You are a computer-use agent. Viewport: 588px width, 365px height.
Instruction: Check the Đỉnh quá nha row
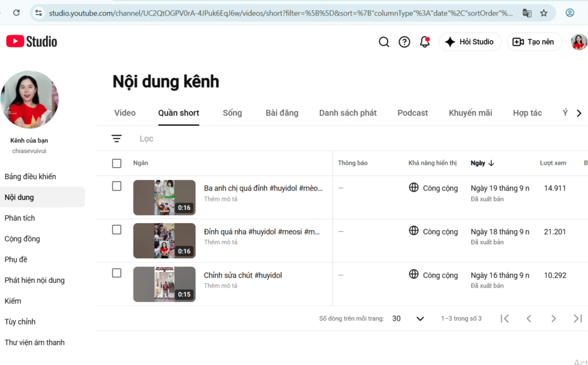coord(117,230)
